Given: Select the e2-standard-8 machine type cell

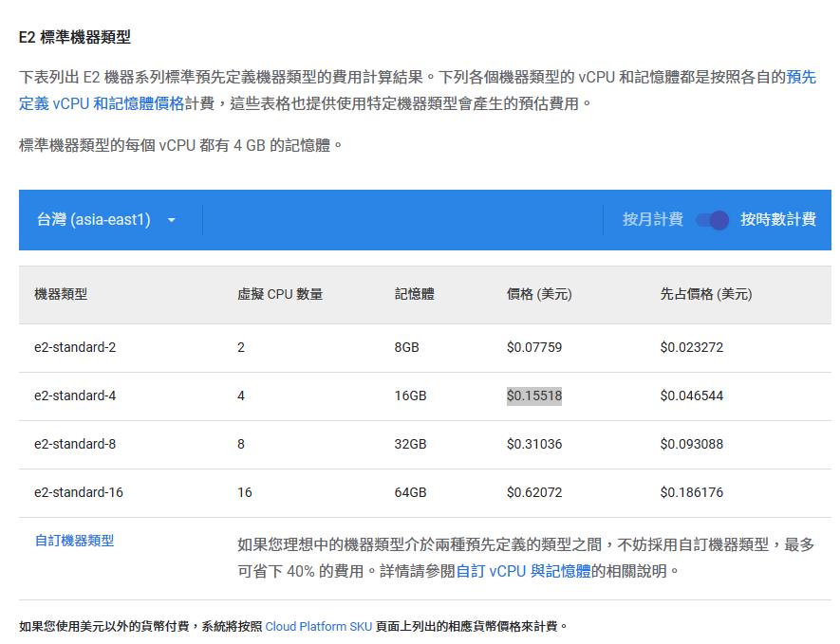Looking at the screenshot, I should [x=75, y=444].
